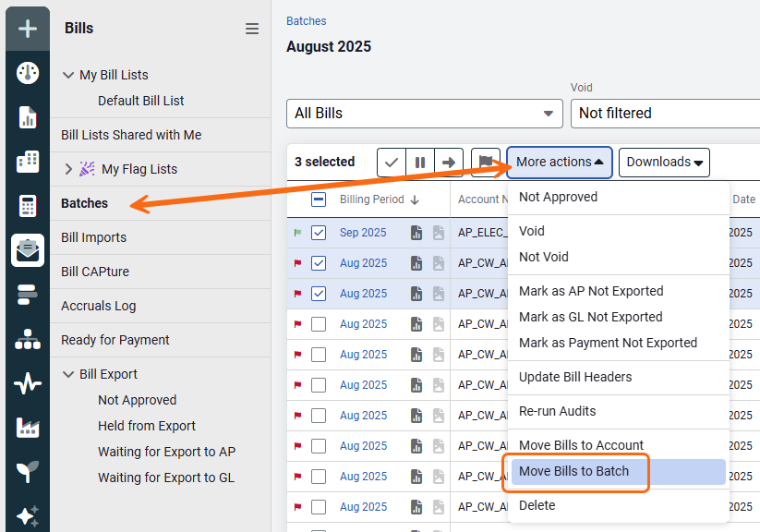Click the plus icon in sidebar
Viewport: 760px width, 532px height.
pyautogui.click(x=27, y=29)
